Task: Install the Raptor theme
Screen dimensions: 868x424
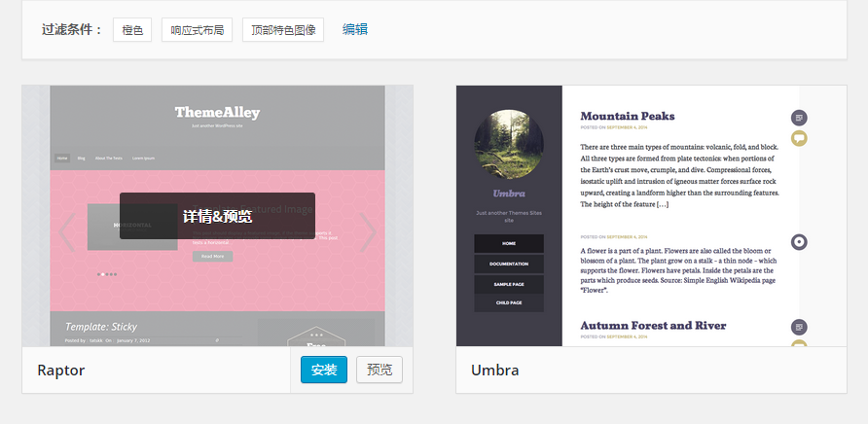Action: click(324, 370)
